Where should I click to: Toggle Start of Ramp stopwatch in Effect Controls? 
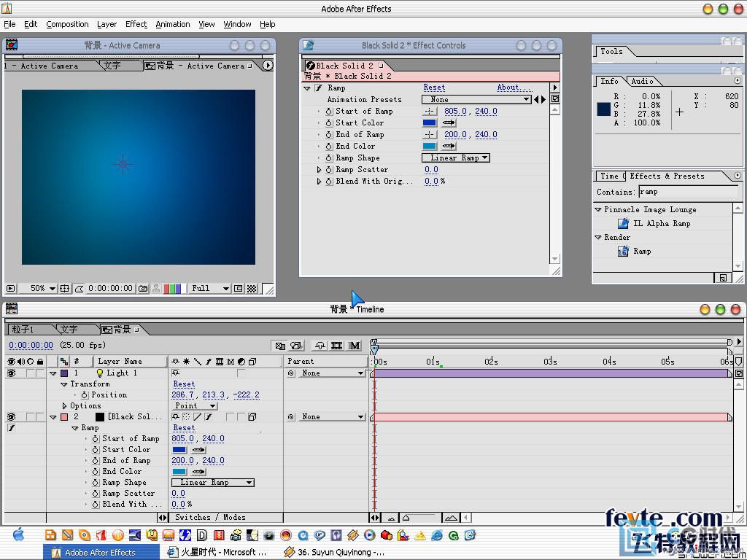tap(329, 111)
